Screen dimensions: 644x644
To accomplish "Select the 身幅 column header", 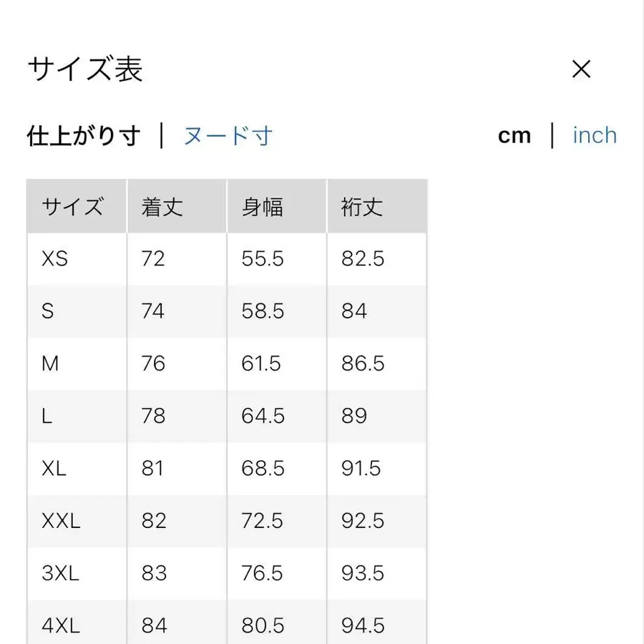I will pyautogui.click(x=262, y=206).
